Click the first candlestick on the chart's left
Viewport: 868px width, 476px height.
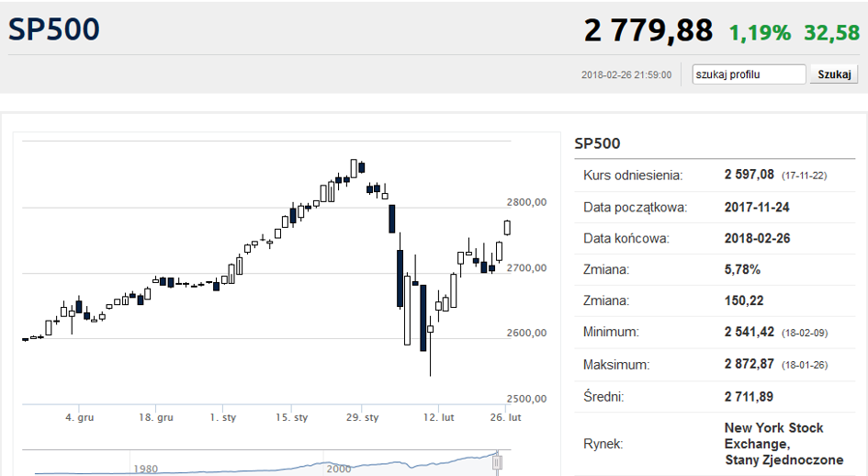point(25,339)
